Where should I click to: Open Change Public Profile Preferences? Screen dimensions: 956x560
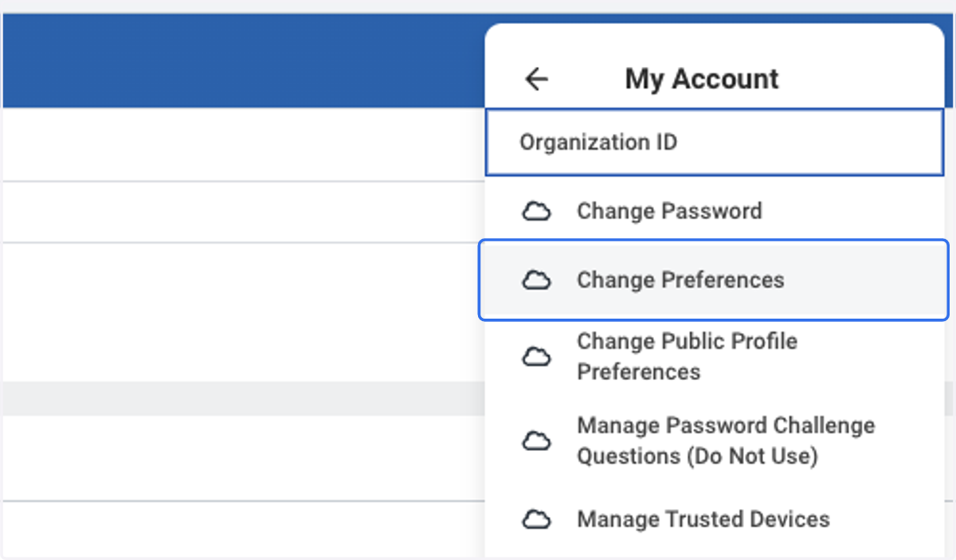point(715,356)
